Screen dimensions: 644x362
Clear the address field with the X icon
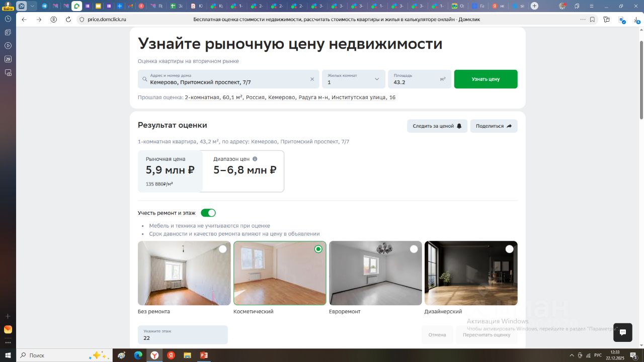click(312, 79)
